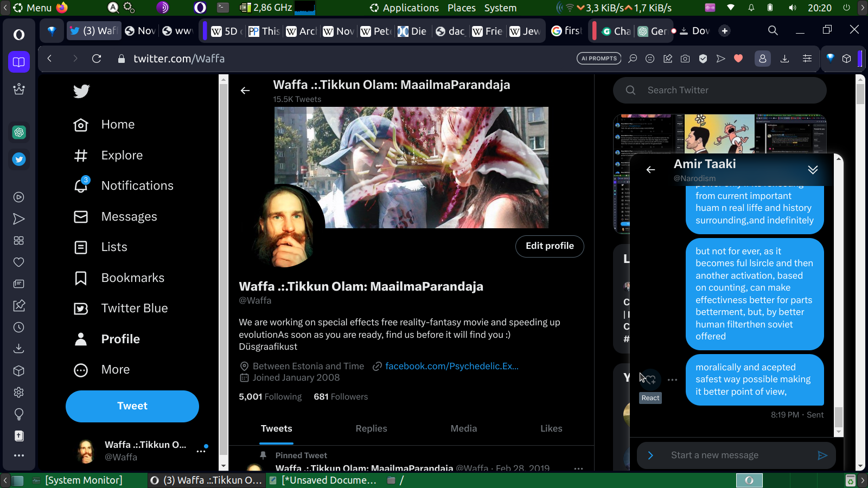Open the Twitter panel in Opera sidebar

[19, 159]
